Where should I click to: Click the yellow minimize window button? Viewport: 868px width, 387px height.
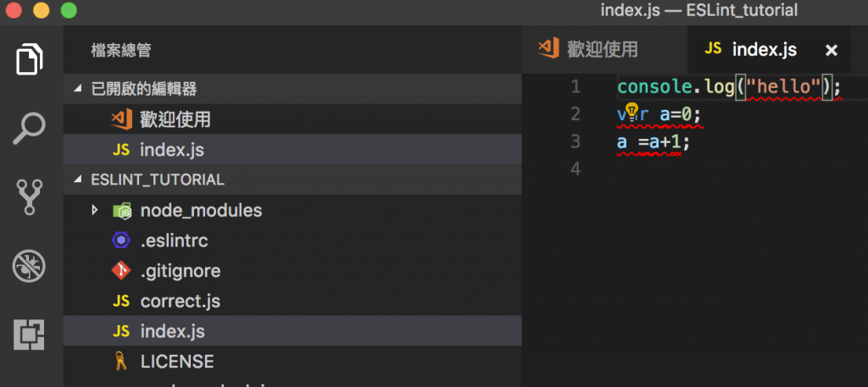(x=42, y=10)
